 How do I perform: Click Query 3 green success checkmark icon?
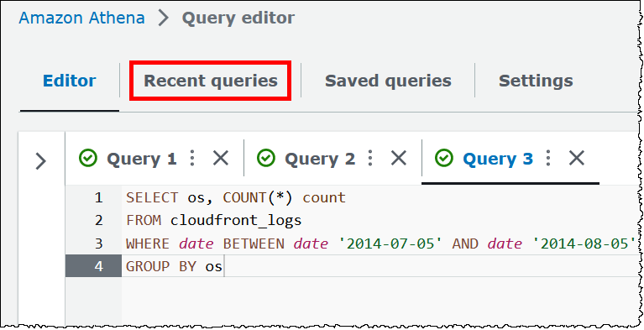tap(444, 158)
